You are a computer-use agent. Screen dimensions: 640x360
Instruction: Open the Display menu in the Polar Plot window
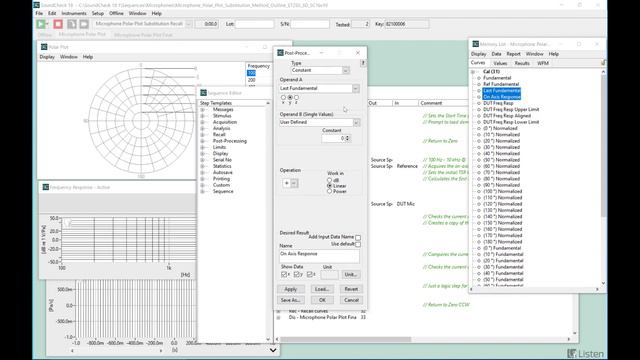47,57
